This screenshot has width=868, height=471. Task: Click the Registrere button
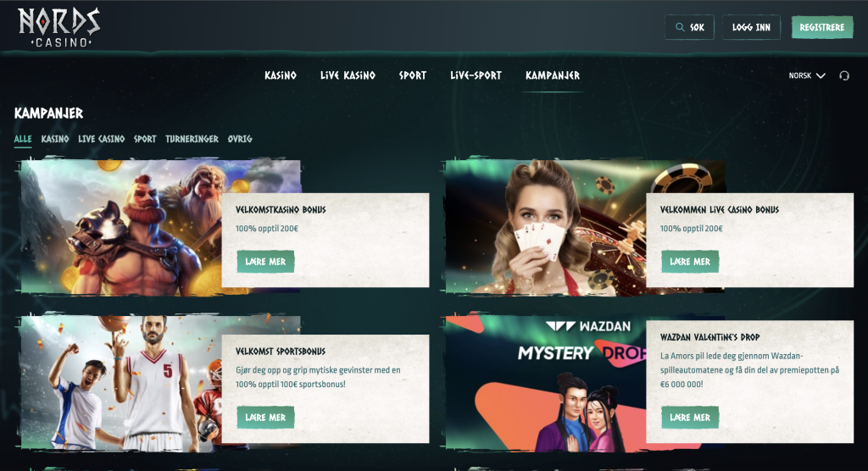pyautogui.click(x=822, y=27)
